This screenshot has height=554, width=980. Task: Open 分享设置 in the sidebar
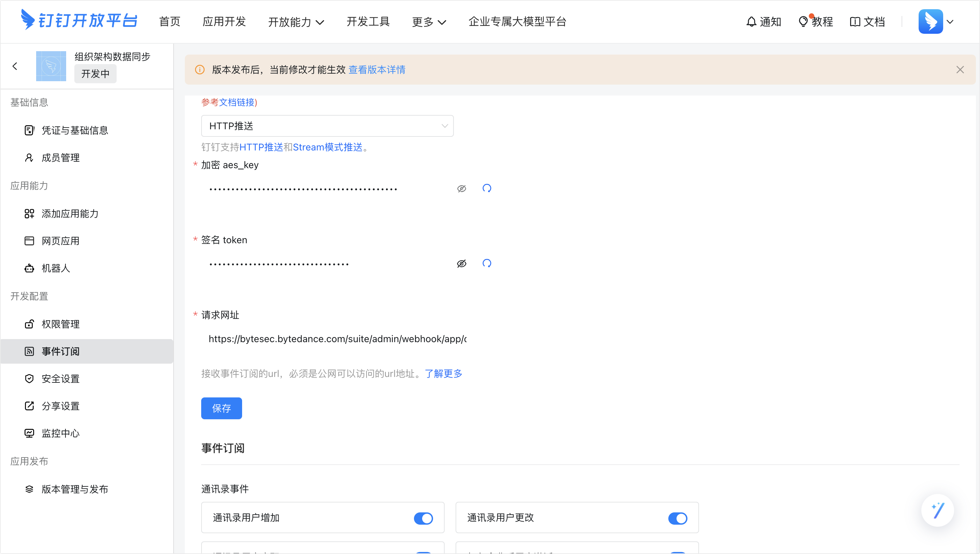(87, 406)
